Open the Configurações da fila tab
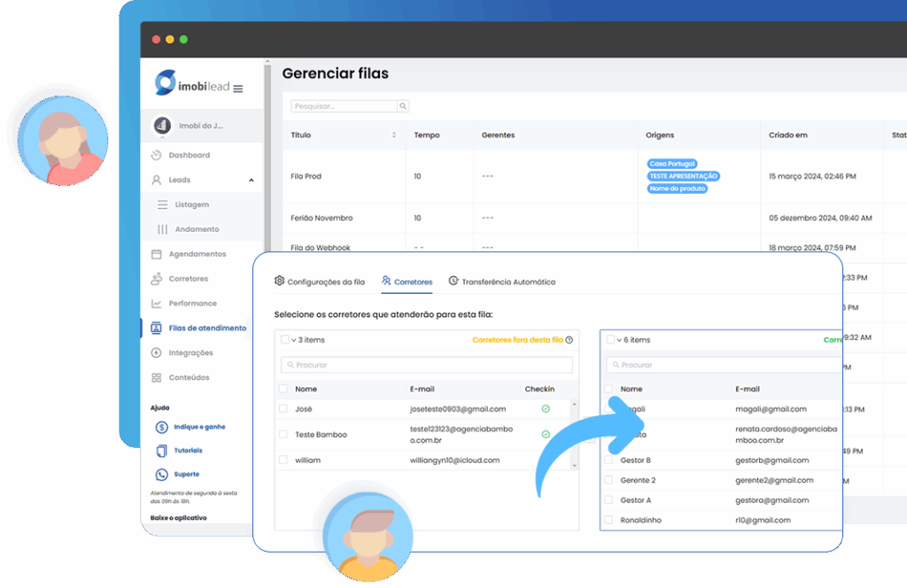 320,282
